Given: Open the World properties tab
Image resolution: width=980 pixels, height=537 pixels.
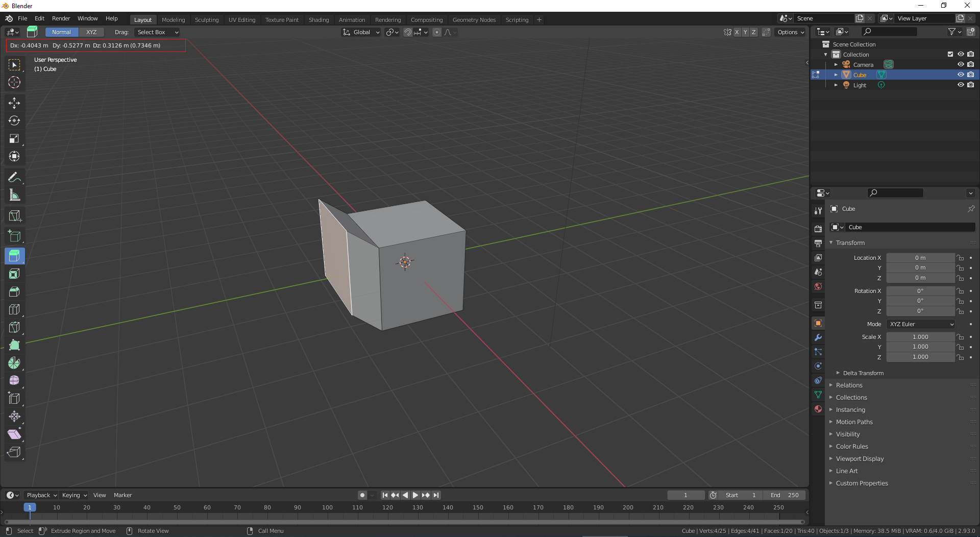Looking at the screenshot, I should 818,286.
